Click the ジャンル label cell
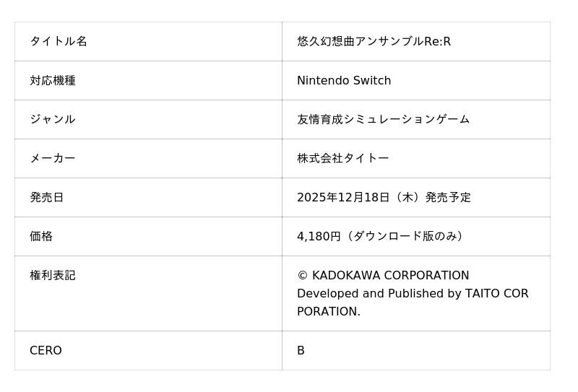 53,119
